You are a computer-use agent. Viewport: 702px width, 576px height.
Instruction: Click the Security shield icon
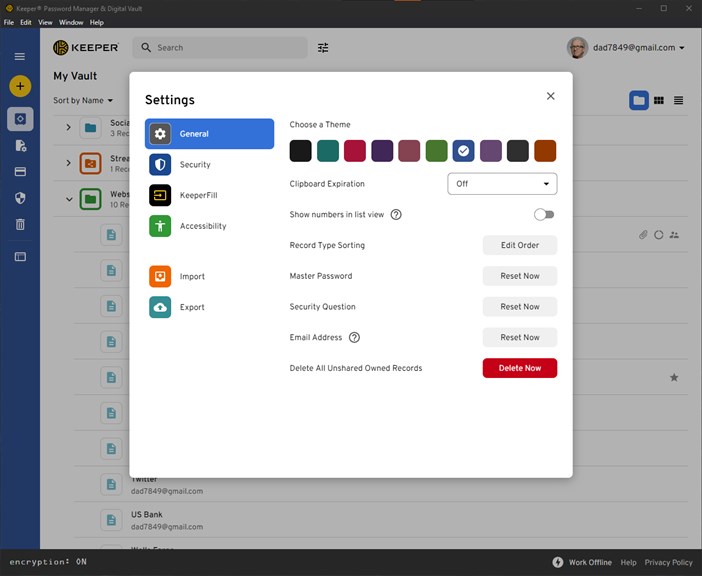160,164
